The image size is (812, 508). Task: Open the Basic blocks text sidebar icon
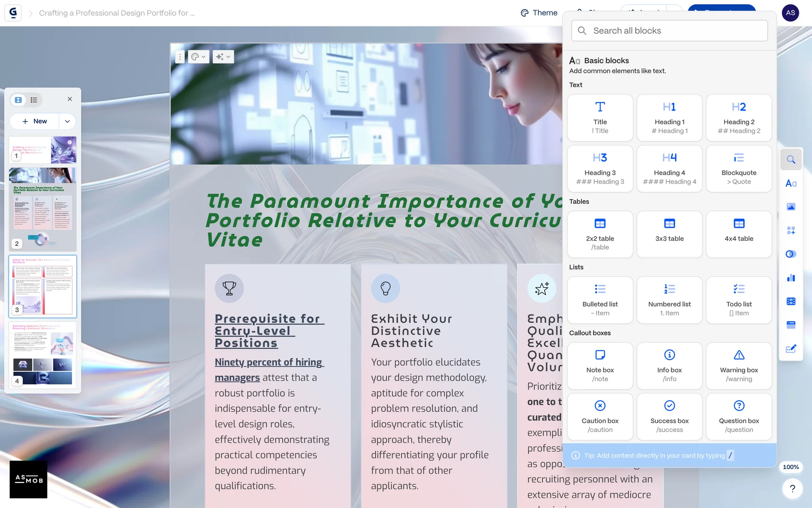tap(791, 183)
